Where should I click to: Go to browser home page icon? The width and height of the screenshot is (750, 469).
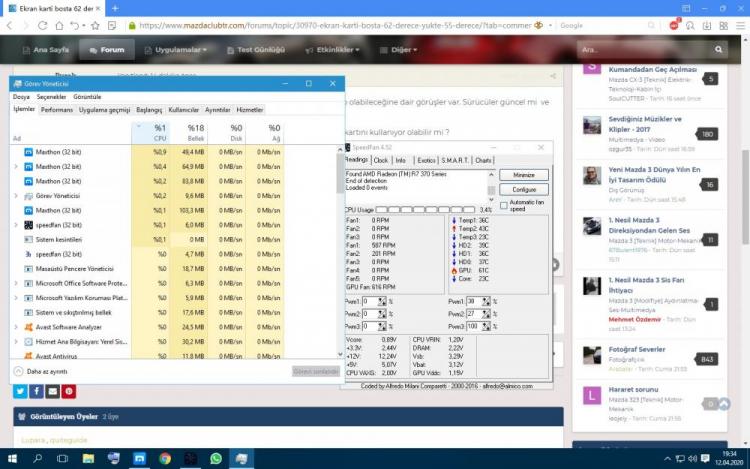pos(59,25)
